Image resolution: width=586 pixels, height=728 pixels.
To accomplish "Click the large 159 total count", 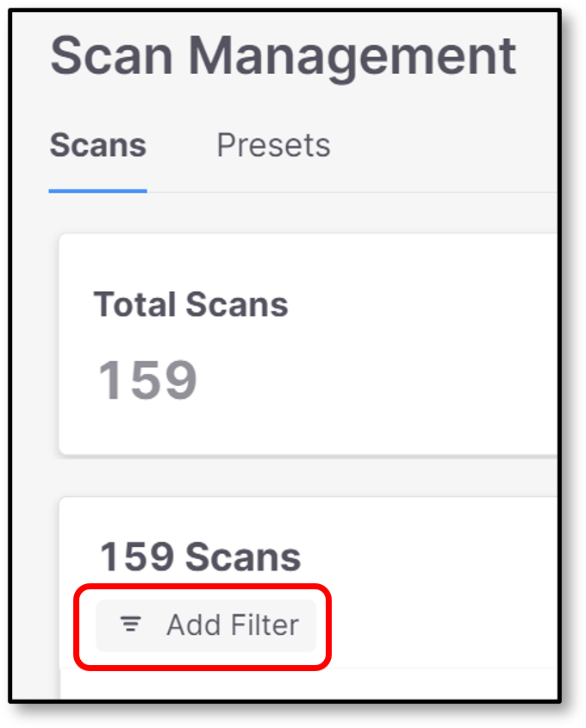I will click(147, 380).
